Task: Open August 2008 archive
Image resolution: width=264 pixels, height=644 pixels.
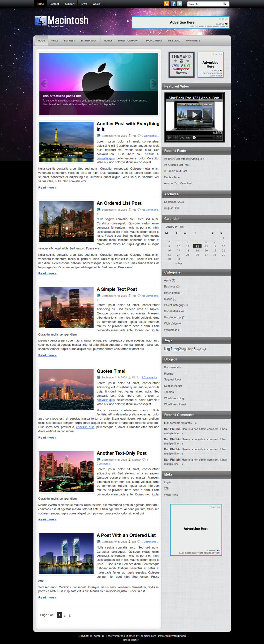Action: pyautogui.click(x=172, y=208)
